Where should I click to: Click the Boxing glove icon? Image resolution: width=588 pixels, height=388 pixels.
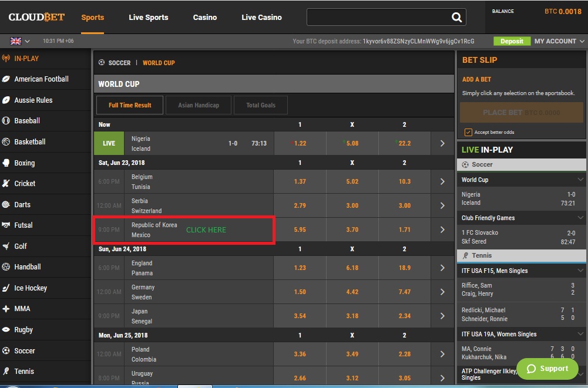click(x=6, y=163)
